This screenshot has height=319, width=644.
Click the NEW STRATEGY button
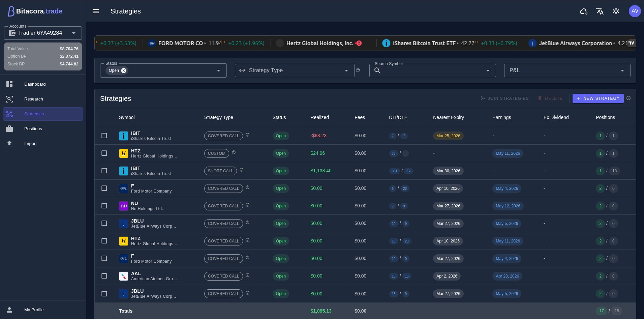tap(598, 98)
